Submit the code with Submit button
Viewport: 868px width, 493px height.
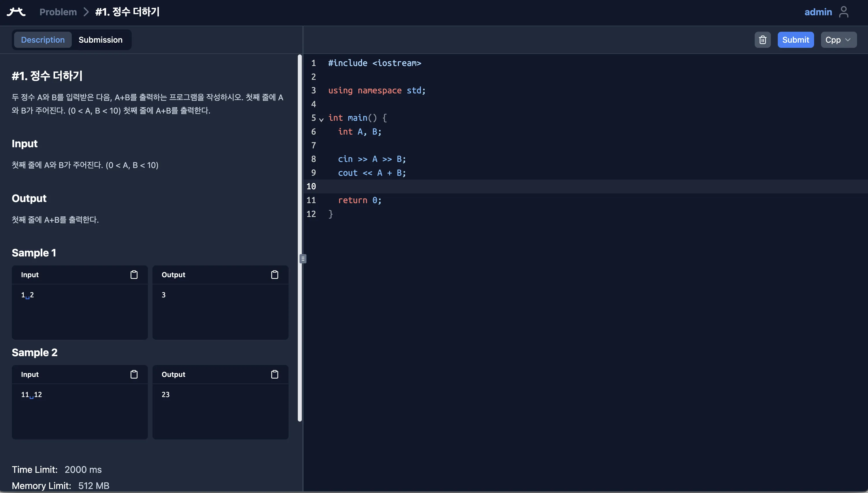[796, 40]
